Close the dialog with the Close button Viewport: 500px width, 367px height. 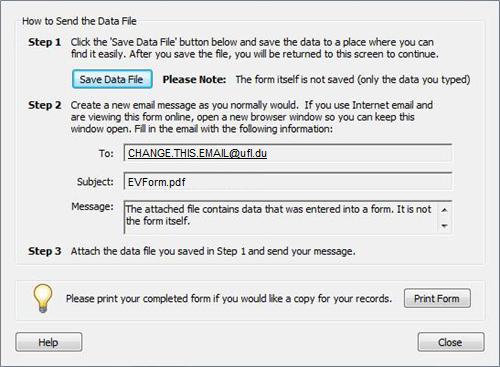[x=451, y=342]
